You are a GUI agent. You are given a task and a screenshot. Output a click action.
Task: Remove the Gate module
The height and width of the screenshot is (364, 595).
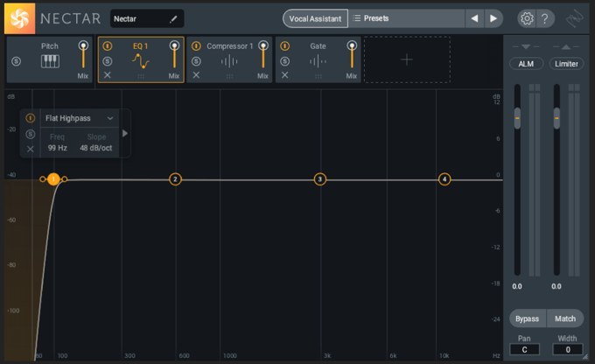(285, 75)
